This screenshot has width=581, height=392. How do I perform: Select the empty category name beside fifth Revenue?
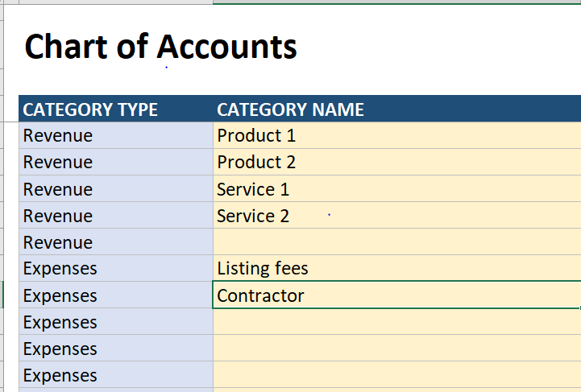coord(396,241)
